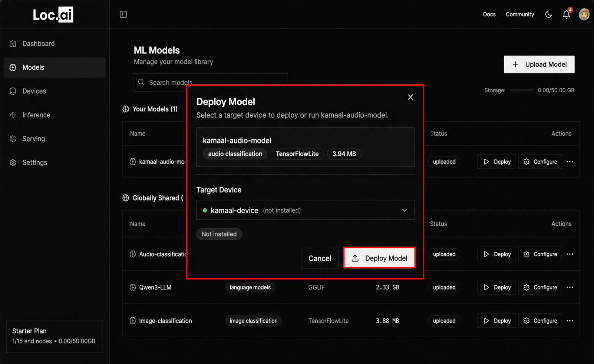Cancel the deploy dialog

point(320,258)
